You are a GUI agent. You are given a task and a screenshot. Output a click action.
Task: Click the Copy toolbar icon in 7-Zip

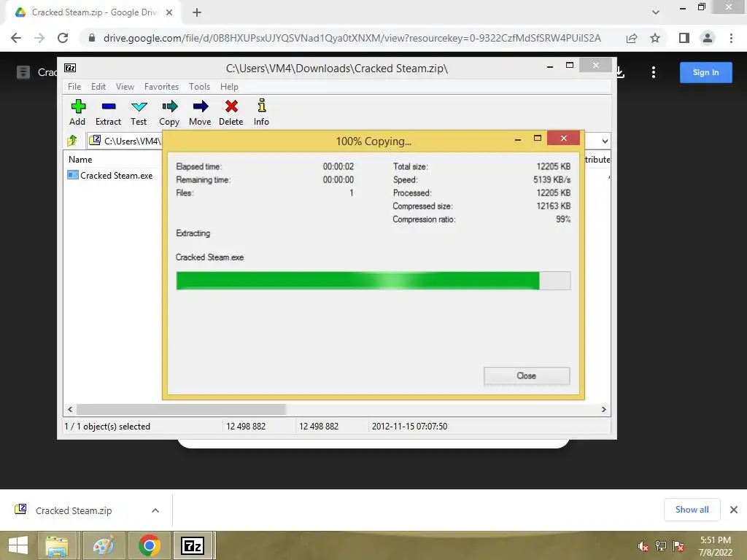(169, 112)
